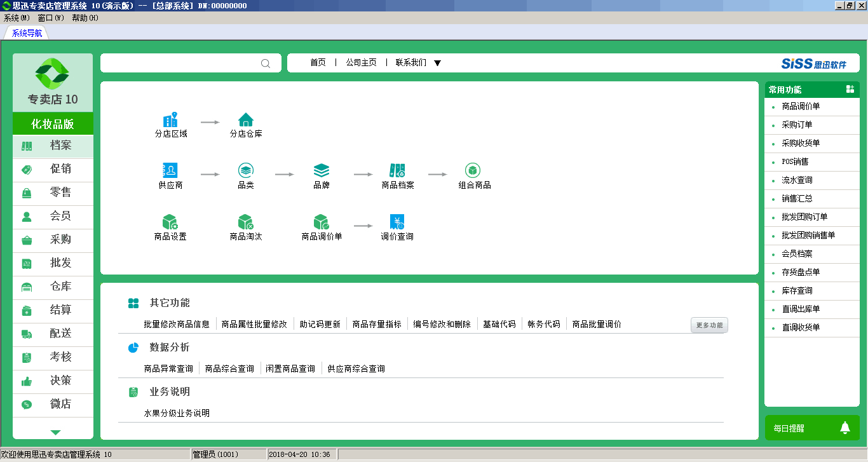Click the 联系我们 link
868x462 pixels.
pyautogui.click(x=411, y=62)
